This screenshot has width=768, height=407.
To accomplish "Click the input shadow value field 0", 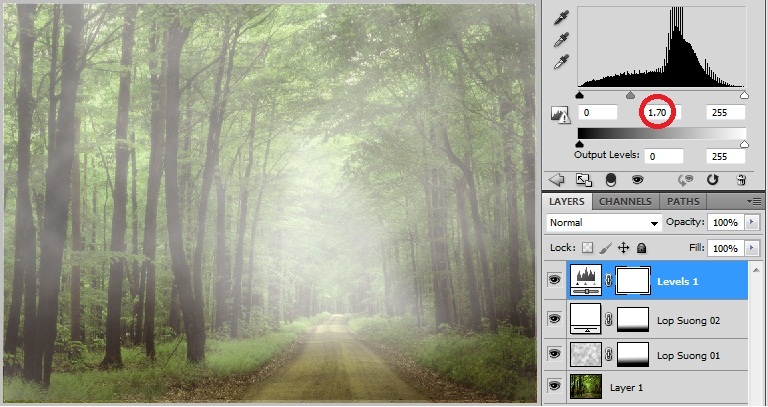I will [598, 113].
